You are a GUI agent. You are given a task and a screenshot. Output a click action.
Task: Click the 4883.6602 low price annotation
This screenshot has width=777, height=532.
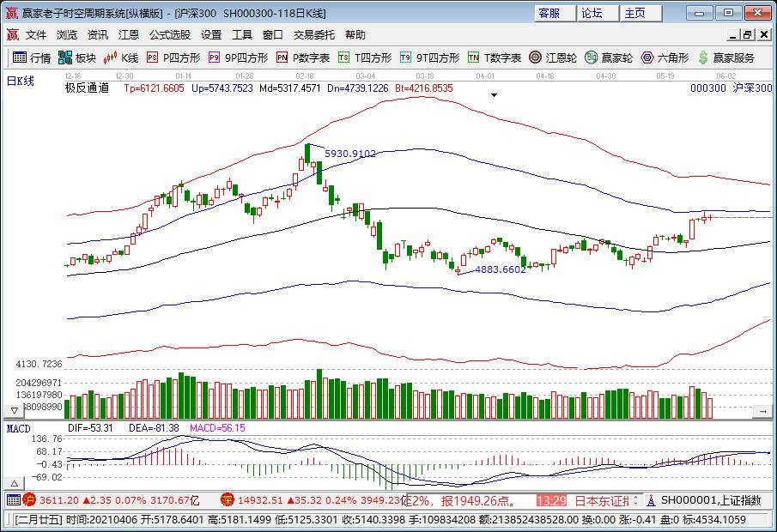[x=501, y=269]
